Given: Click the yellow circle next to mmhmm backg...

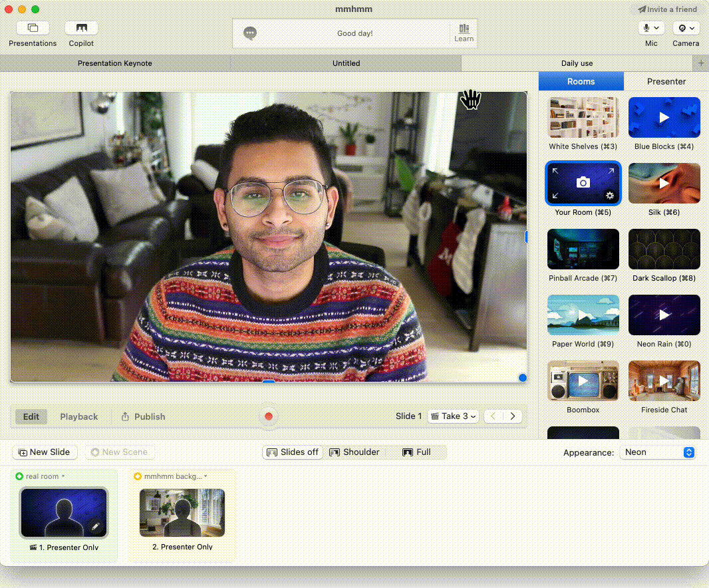Looking at the screenshot, I should (x=138, y=476).
